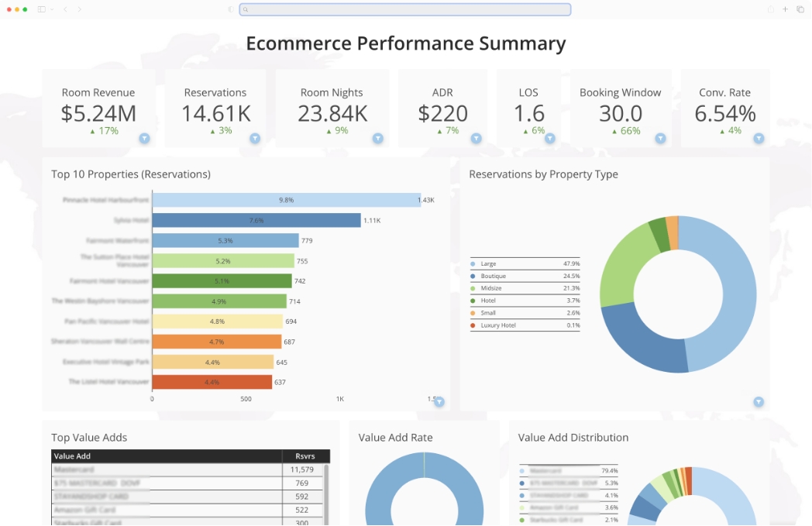Click the 30.0 Booking Window value

621,113
